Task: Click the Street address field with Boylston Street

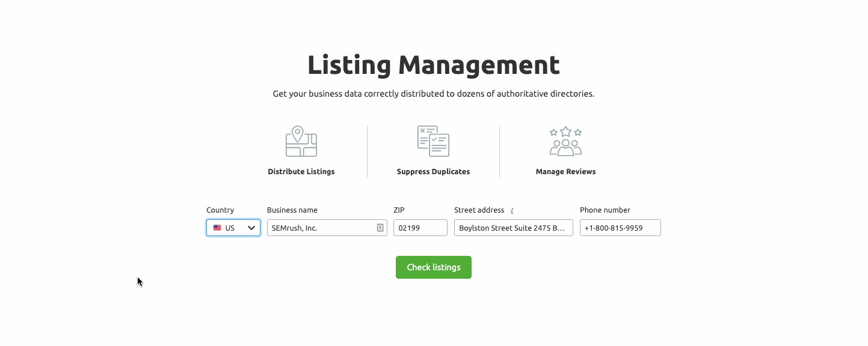Action: pyautogui.click(x=512, y=228)
